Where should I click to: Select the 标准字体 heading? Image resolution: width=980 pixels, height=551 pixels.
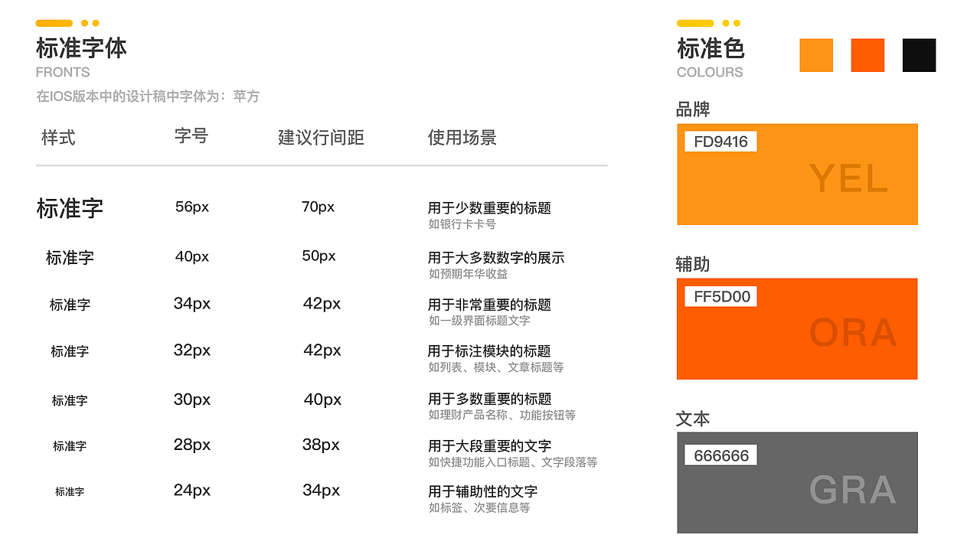[x=81, y=47]
